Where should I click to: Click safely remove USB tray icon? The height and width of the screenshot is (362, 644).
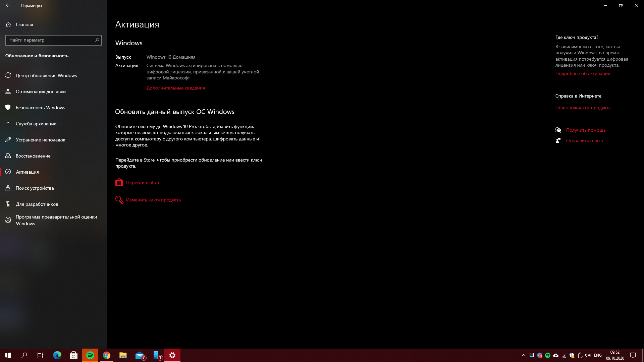(x=580, y=355)
